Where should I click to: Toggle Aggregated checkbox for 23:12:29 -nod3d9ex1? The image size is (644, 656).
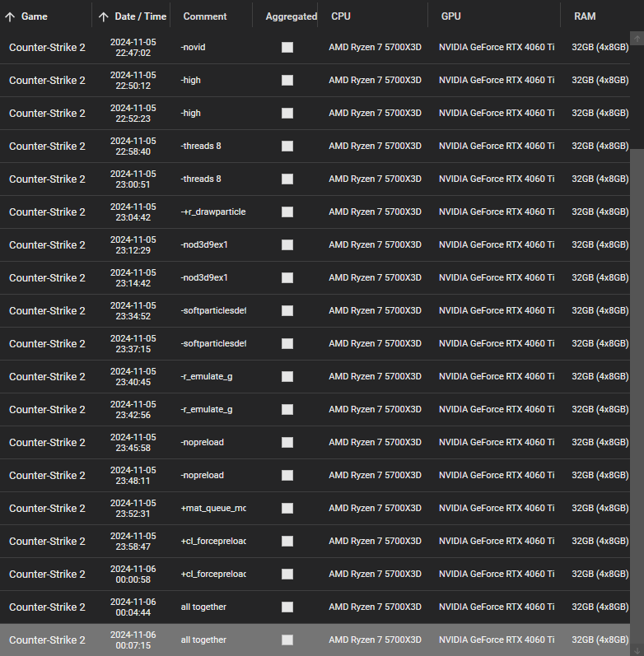coord(287,244)
